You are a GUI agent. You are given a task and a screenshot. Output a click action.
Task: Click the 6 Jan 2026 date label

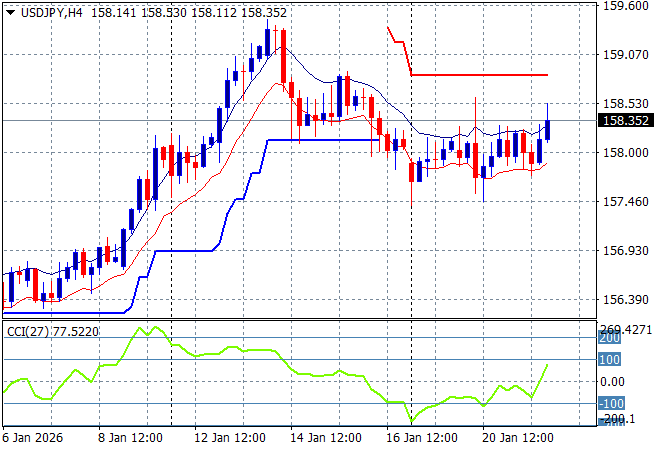pyautogui.click(x=32, y=438)
